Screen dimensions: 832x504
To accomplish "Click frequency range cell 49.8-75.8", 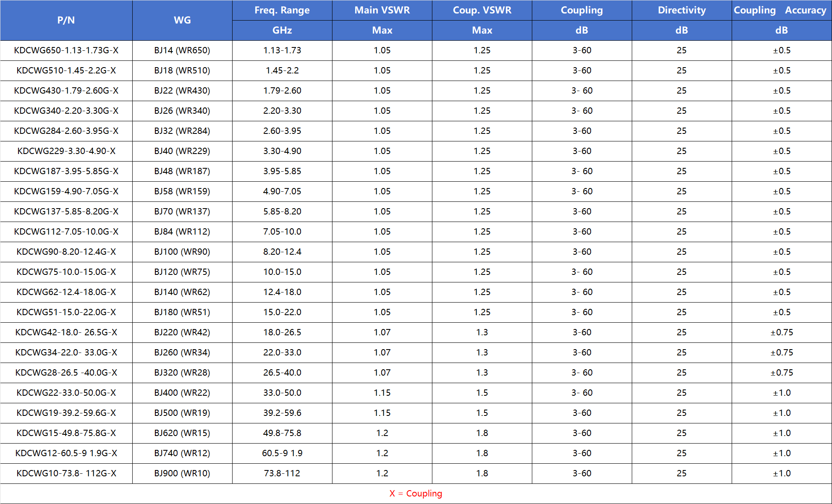I will 282,433.
